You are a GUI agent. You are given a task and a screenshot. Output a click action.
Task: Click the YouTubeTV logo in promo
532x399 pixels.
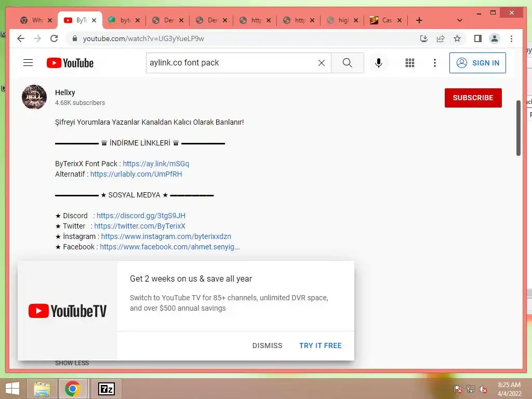[67, 311]
